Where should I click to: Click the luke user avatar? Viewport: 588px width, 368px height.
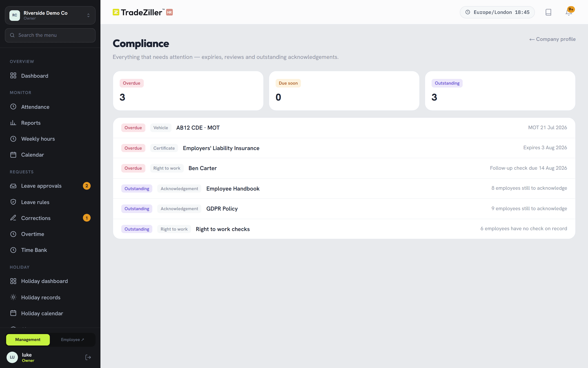point(12,357)
